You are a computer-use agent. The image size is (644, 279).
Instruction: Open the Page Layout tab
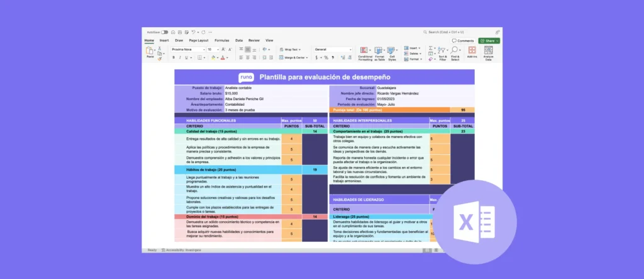tap(199, 40)
